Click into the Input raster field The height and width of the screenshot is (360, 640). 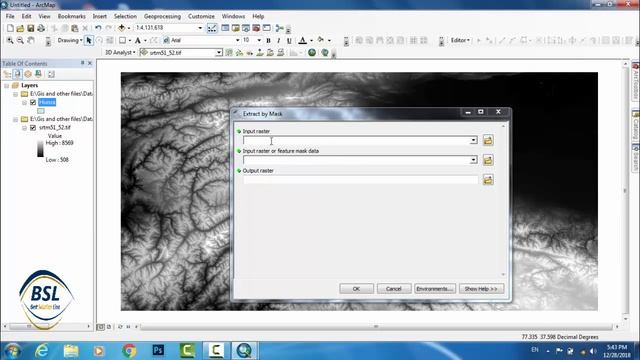(x=360, y=140)
